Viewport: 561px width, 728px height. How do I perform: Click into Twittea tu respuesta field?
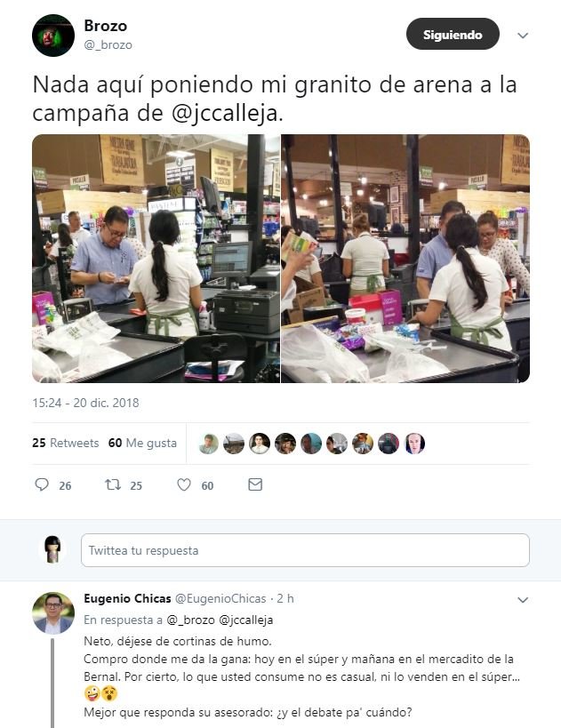(x=305, y=550)
